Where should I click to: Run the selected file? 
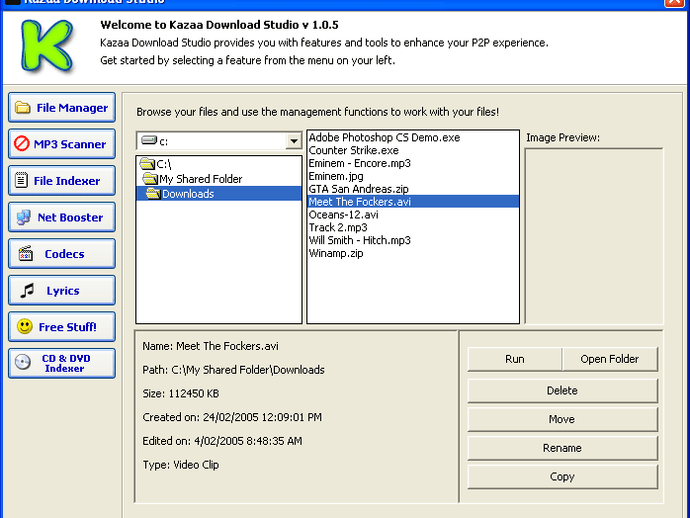[514, 359]
